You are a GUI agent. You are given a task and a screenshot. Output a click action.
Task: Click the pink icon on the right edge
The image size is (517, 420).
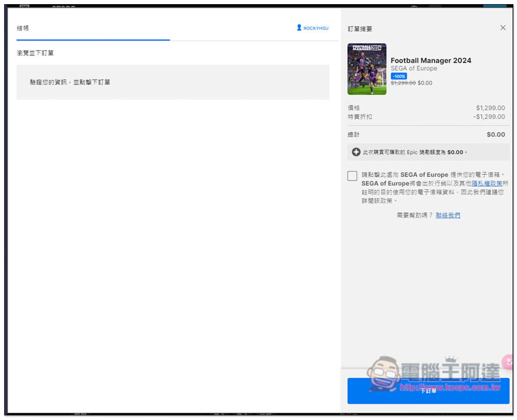click(x=510, y=361)
